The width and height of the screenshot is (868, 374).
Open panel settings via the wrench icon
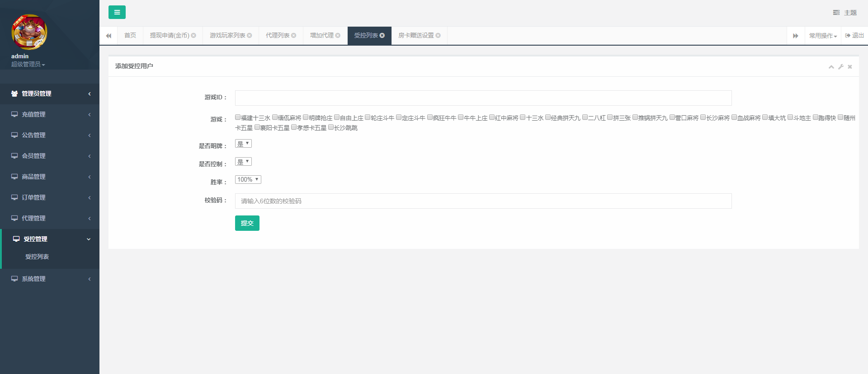coord(841,67)
